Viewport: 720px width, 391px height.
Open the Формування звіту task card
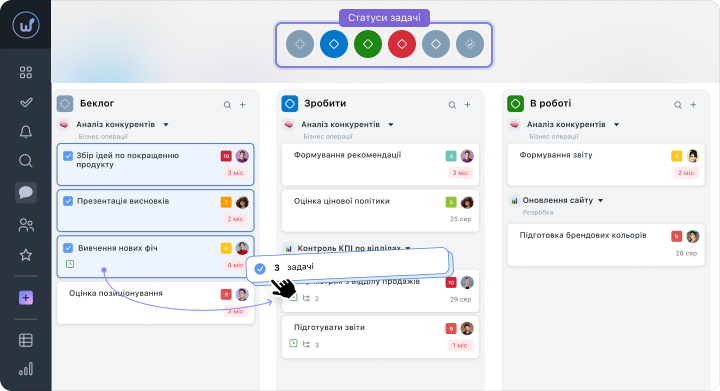pyautogui.click(x=606, y=165)
